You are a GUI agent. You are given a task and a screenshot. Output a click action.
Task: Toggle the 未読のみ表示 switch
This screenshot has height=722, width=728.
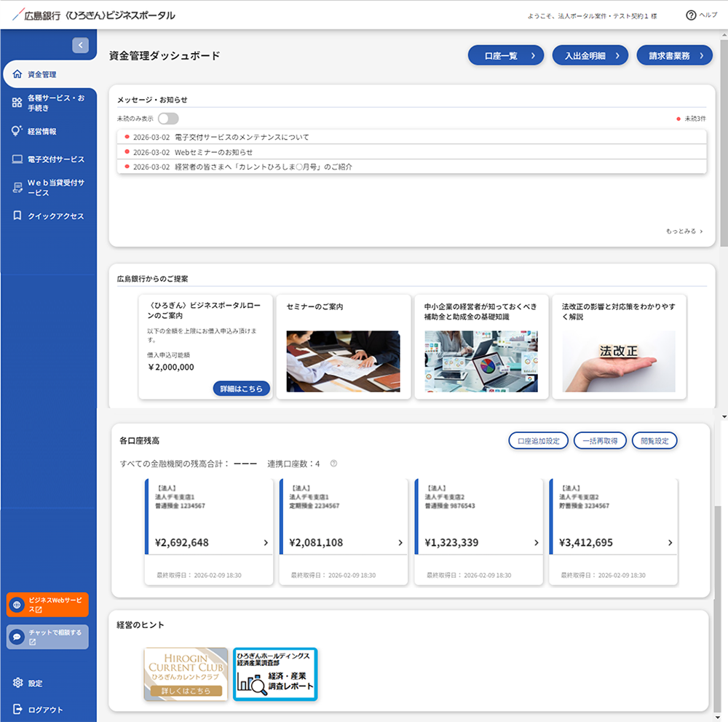point(168,119)
